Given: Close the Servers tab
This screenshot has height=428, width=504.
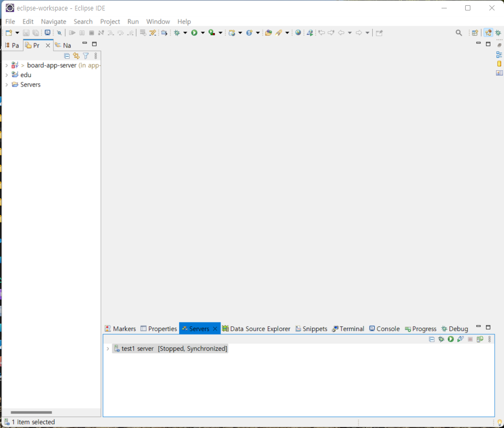Looking at the screenshot, I should pos(215,328).
